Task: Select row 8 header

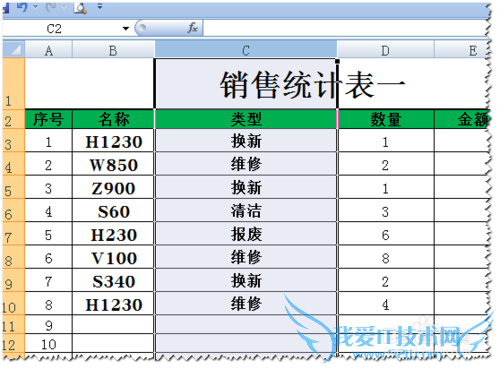Action: (14, 257)
